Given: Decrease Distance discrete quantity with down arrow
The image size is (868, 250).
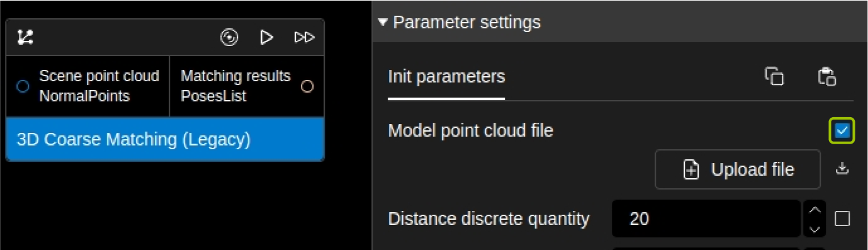Looking at the screenshot, I should pyautogui.click(x=814, y=228).
